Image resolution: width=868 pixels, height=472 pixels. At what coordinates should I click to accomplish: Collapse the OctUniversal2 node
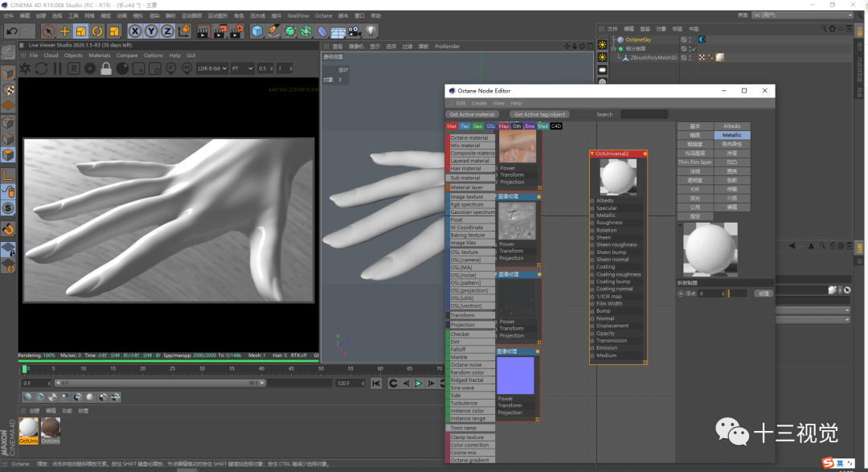(x=592, y=154)
